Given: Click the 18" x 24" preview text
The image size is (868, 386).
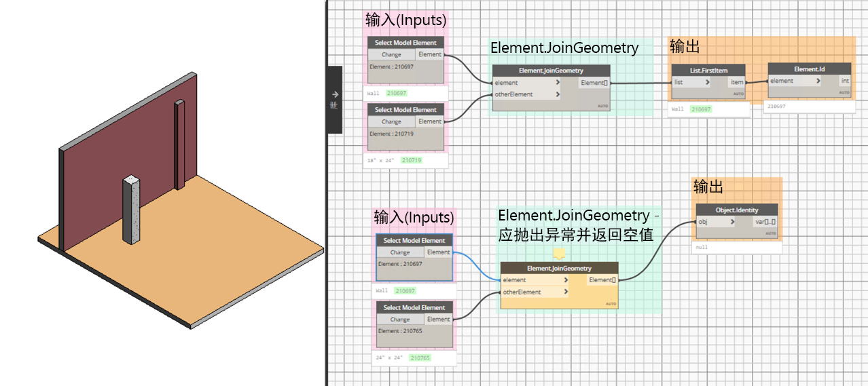Looking at the screenshot, I should [x=382, y=160].
